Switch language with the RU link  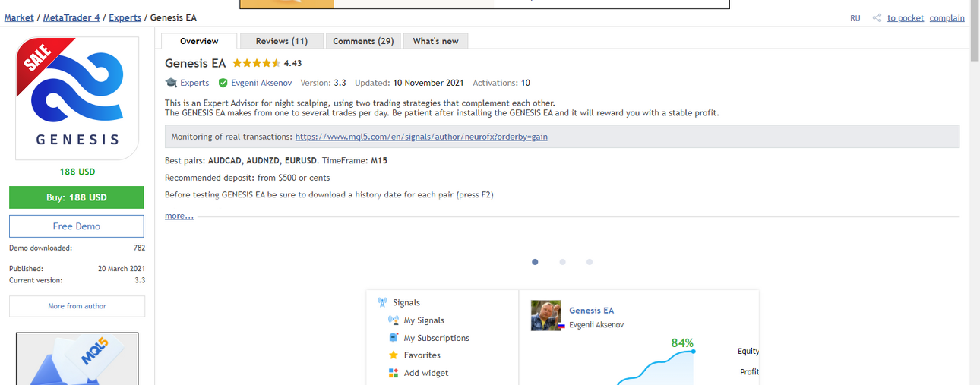[855, 18]
